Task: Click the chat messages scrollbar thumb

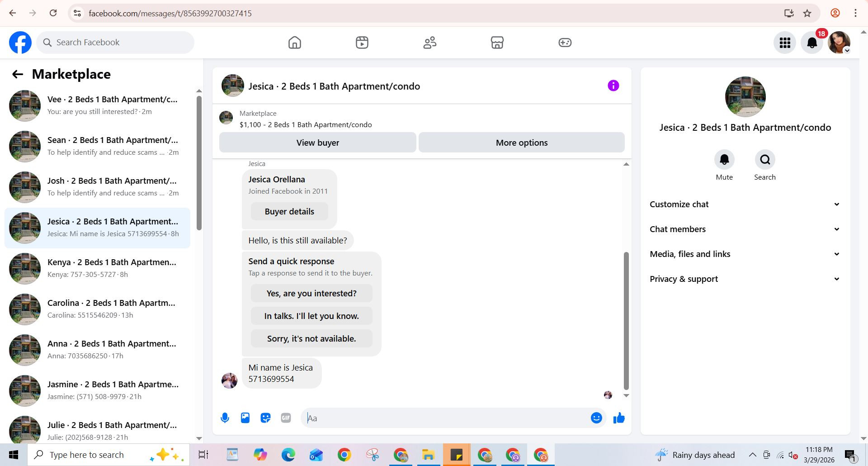Action: pos(626,321)
